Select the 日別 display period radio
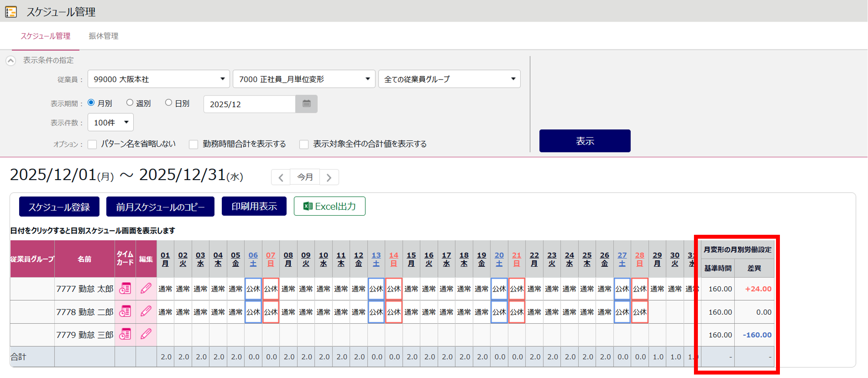Screen dimensions: 868x378 (168, 103)
